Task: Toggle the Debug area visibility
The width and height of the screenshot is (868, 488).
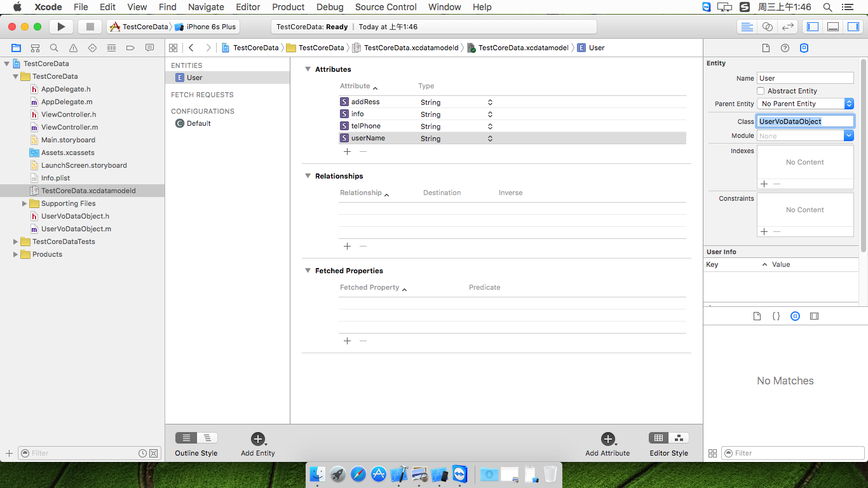Action: [833, 27]
